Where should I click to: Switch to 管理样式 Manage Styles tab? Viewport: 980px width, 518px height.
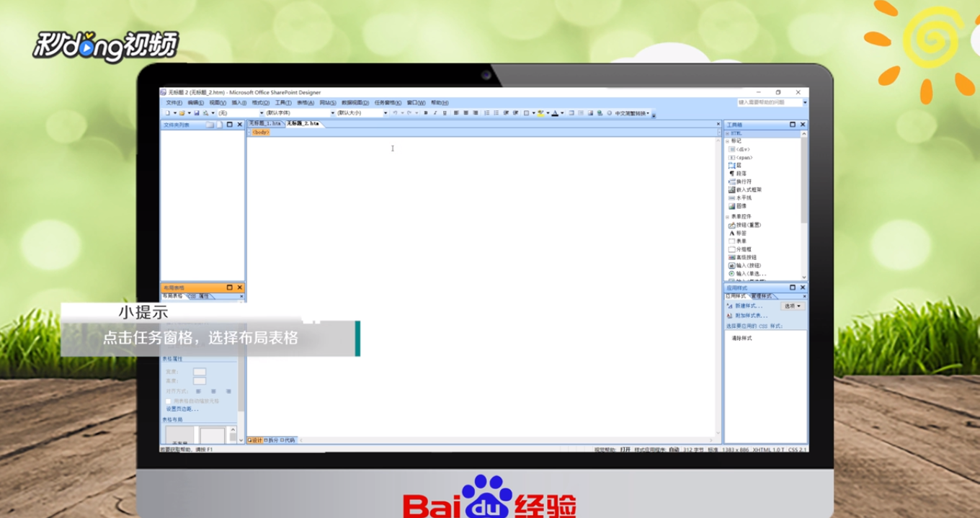[762, 296]
